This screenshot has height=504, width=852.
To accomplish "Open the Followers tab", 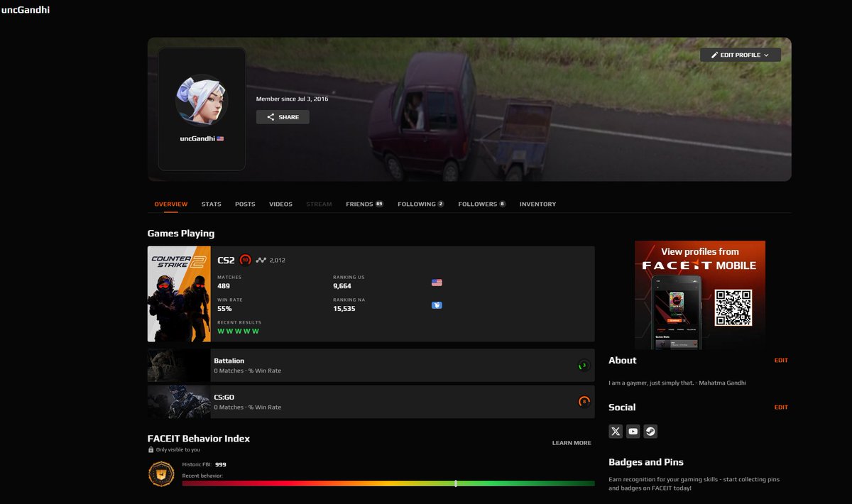I will point(482,204).
